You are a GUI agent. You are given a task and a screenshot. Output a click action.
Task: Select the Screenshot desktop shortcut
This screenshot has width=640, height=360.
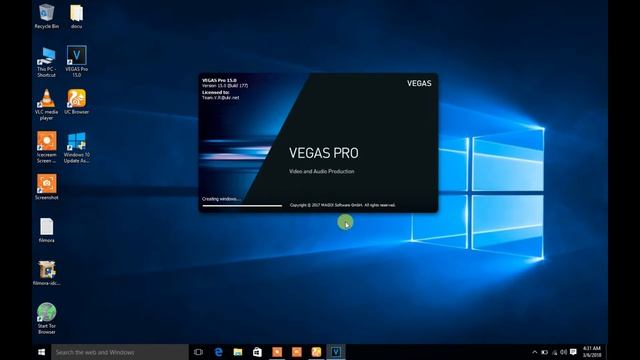pyautogui.click(x=47, y=187)
